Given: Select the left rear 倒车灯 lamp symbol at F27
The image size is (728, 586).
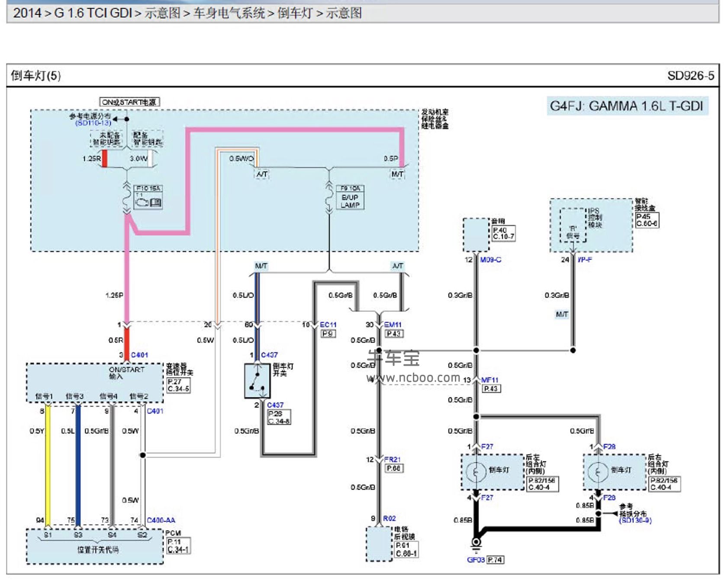Looking at the screenshot, I should (x=476, y=472).
